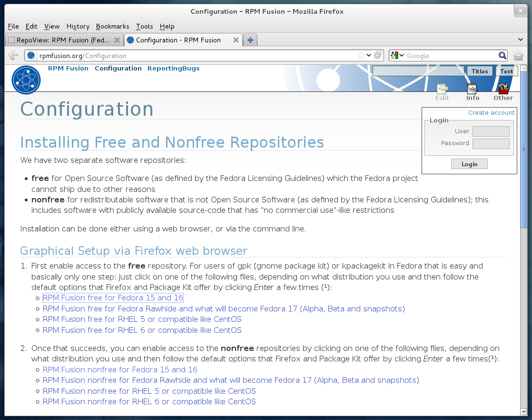Screen dimensions: 532x420
Task: Open the History menu
Action: click(x=78, y=27)
